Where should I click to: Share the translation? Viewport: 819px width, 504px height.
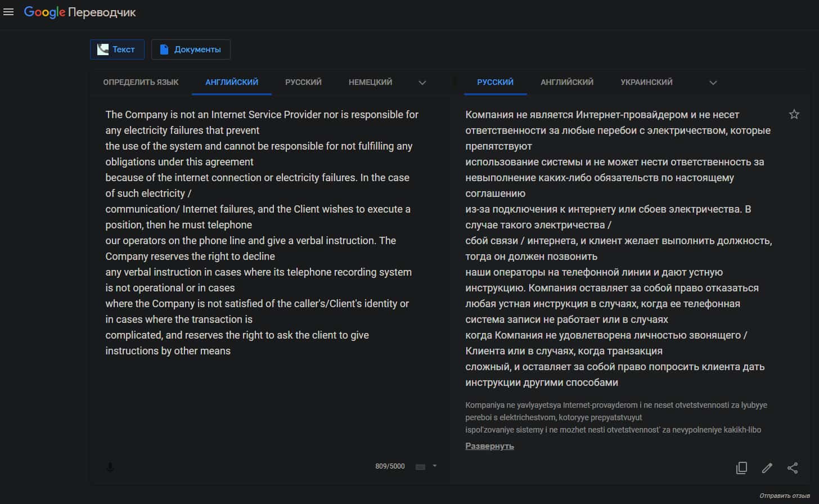793,468
